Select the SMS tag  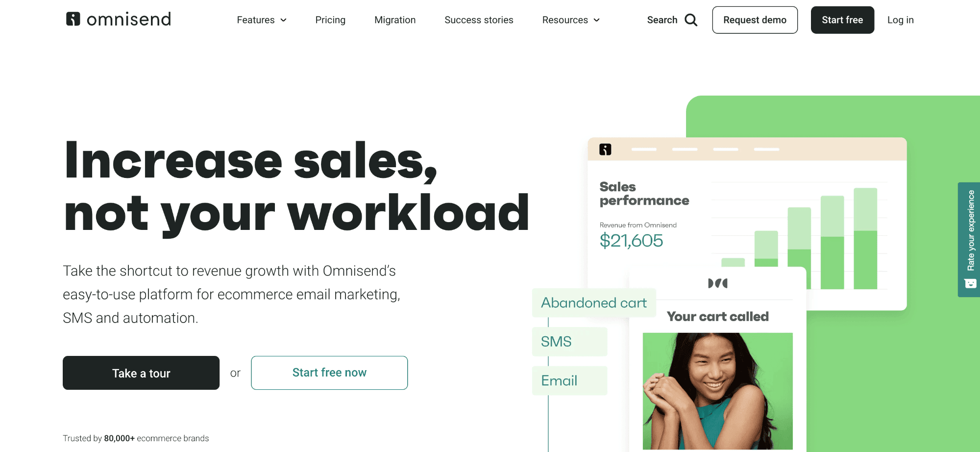[569, 342]
